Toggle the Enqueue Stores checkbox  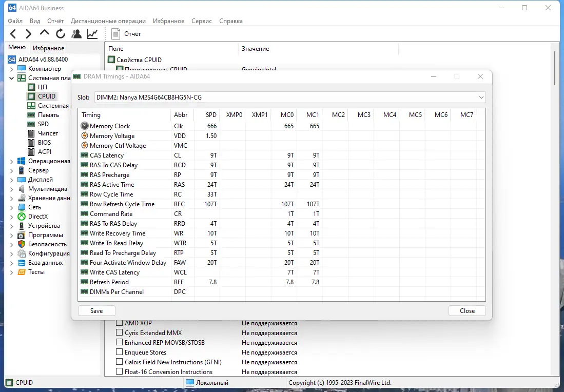pyautogui.click(x=119, y=352)
